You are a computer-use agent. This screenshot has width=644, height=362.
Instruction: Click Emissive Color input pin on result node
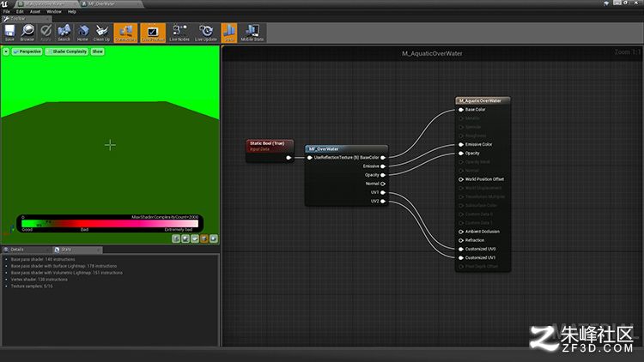point(461,144)
